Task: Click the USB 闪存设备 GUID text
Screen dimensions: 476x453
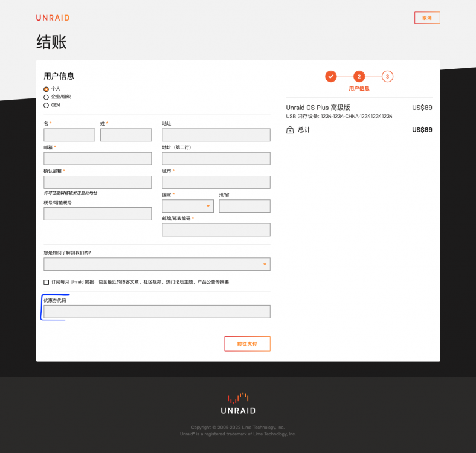Action: 339,117
